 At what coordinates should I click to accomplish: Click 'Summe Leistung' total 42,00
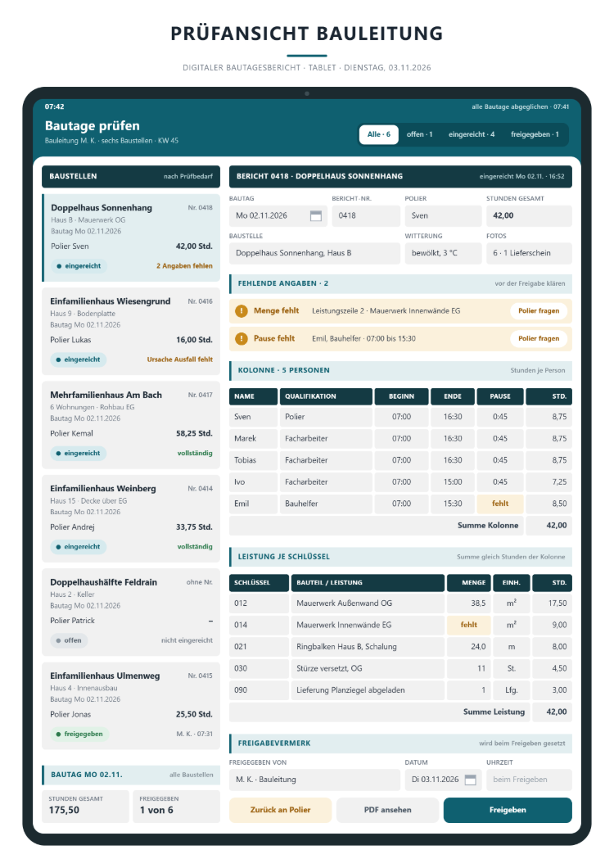(552, 712)
